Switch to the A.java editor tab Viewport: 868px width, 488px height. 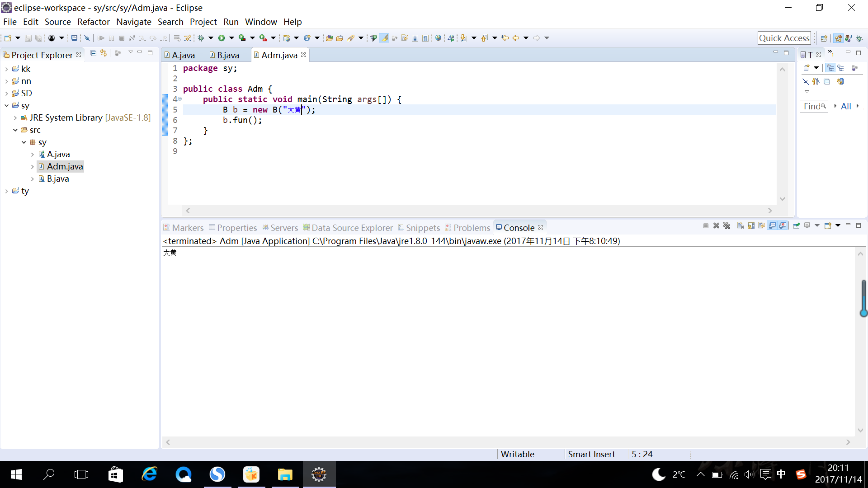tap(179, 55)
